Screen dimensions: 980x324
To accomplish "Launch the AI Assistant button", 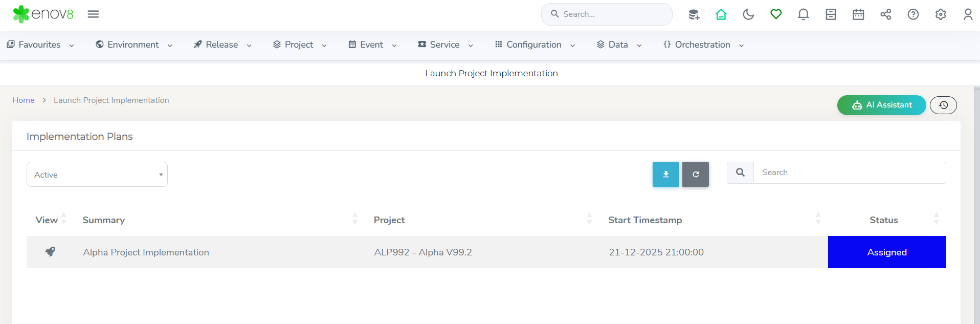I will tap(881, 105).
